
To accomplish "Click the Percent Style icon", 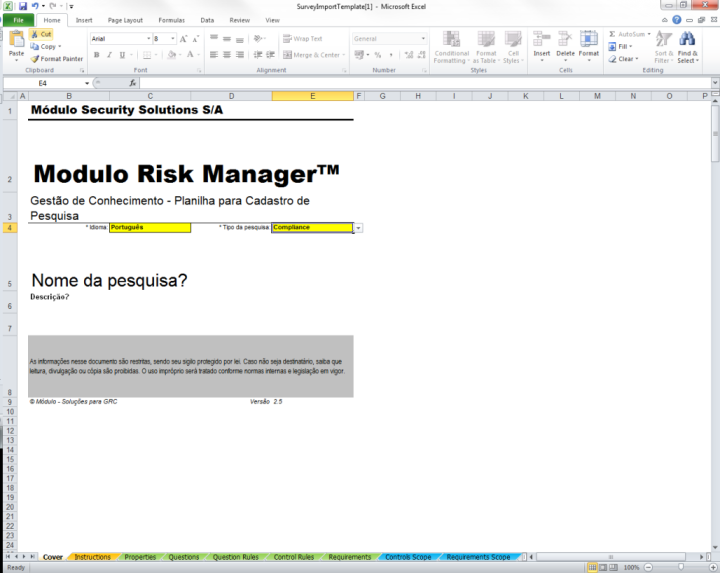I will coord(378,55).
